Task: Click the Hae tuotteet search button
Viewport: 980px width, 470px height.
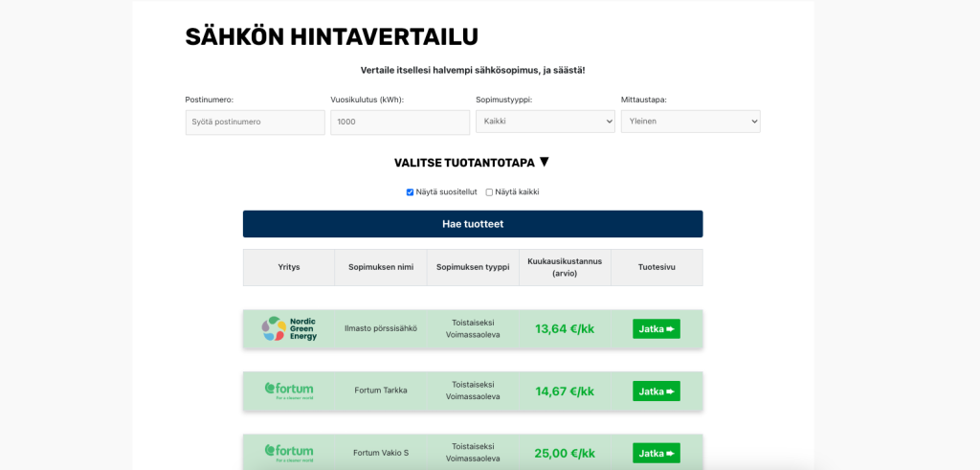Action: [473, 224]
